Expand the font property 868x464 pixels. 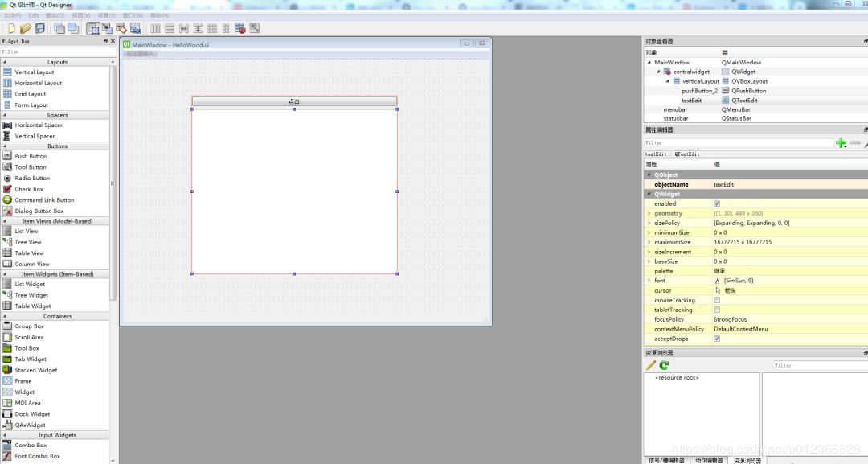[649, 281]
